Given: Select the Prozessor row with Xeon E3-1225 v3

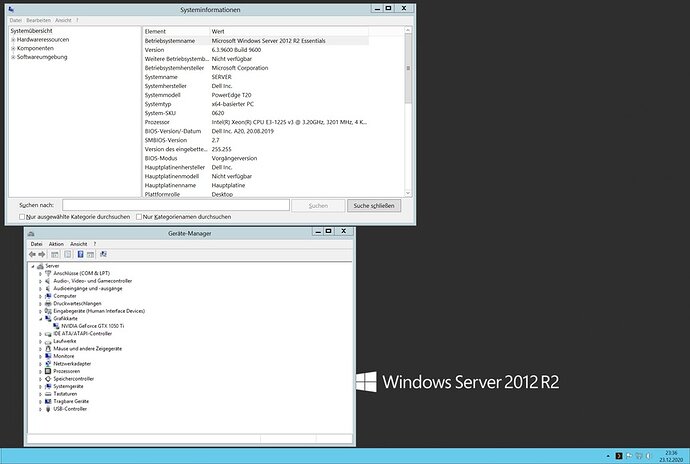Looking at the screenshot, I should point(256,122).
